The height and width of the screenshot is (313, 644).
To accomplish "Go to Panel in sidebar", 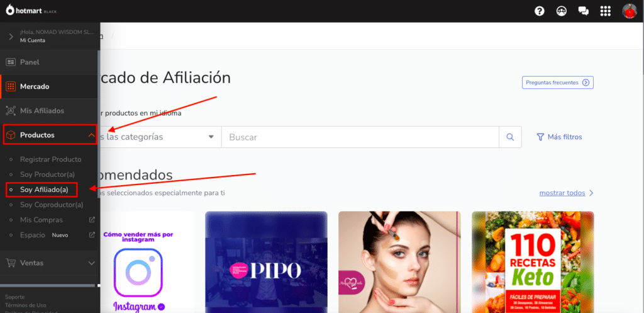I will 30,62.
